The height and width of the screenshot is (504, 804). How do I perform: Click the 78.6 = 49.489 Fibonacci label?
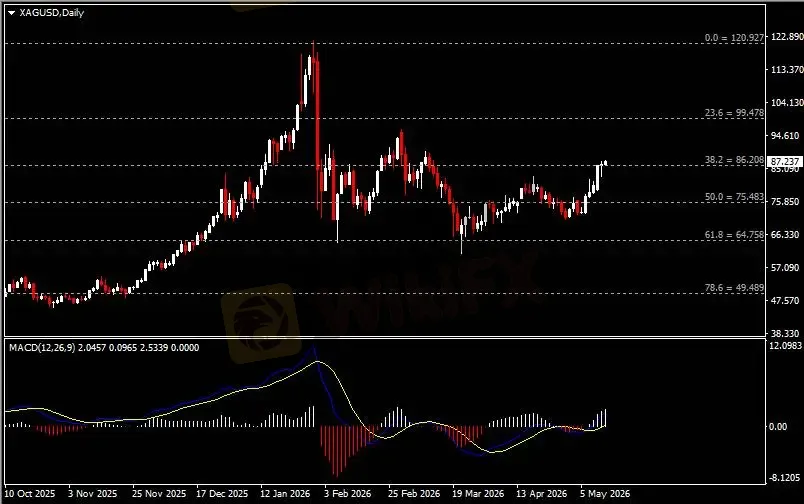(734, 288)
